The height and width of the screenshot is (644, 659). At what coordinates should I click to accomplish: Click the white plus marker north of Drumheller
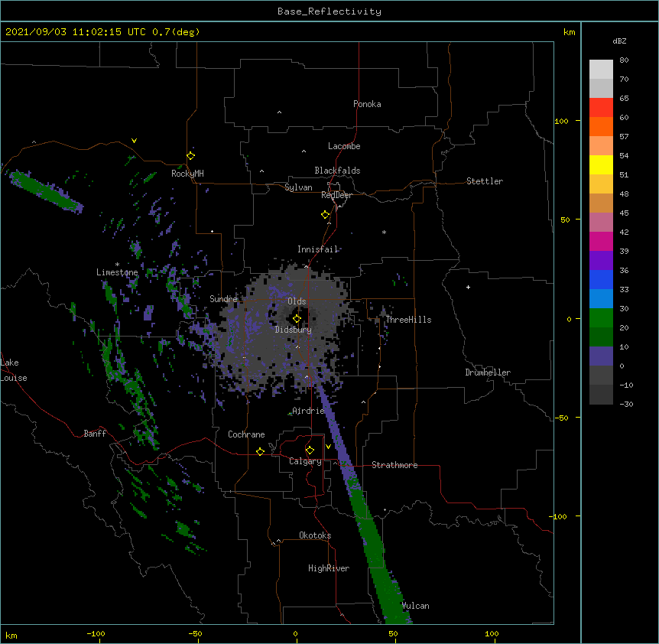click(468, 287)
